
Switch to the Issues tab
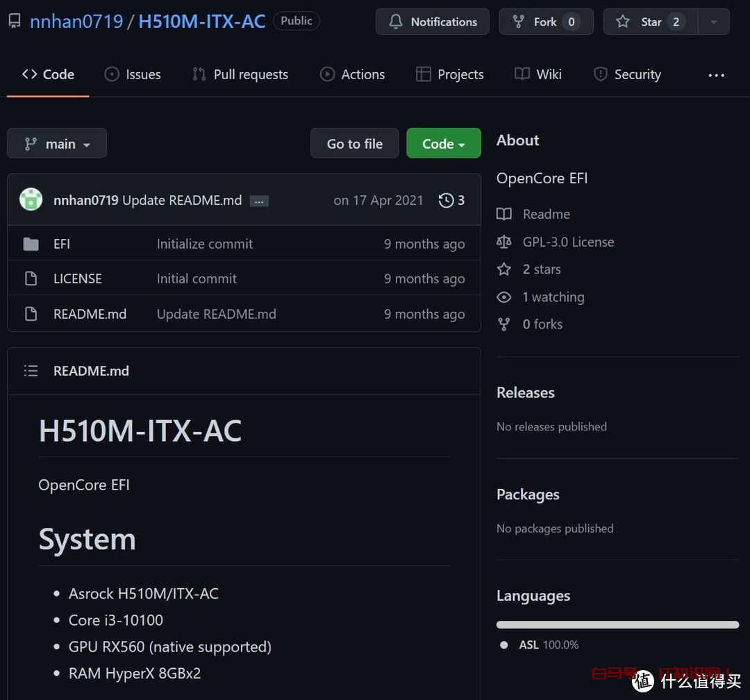tap(133, 74)
